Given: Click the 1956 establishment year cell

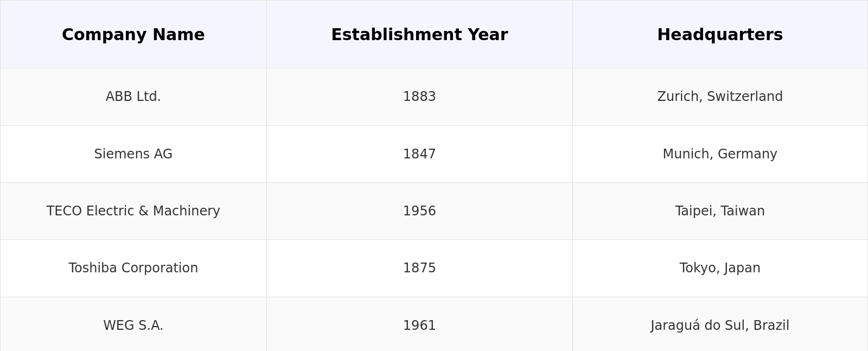Looking at the screenshot, I should 419,211.
